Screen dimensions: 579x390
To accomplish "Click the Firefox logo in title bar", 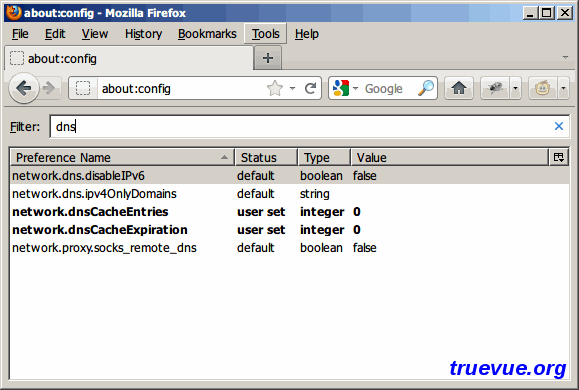I will (13, 13).
